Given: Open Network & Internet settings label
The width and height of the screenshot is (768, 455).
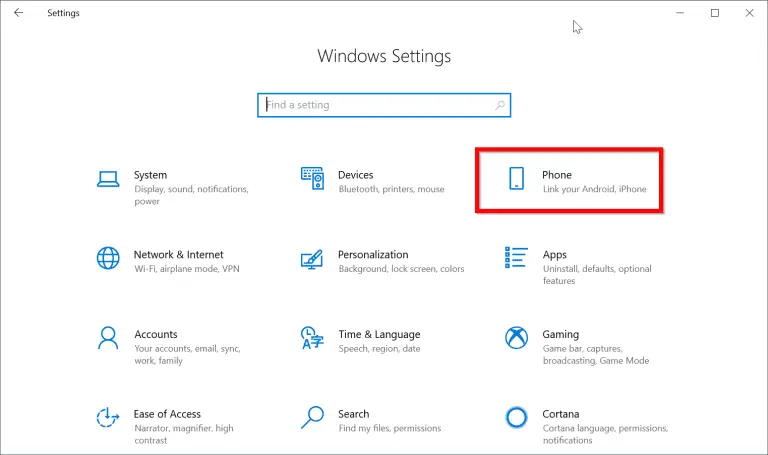Looking at the screenshot, I should [x=178, y=255].
